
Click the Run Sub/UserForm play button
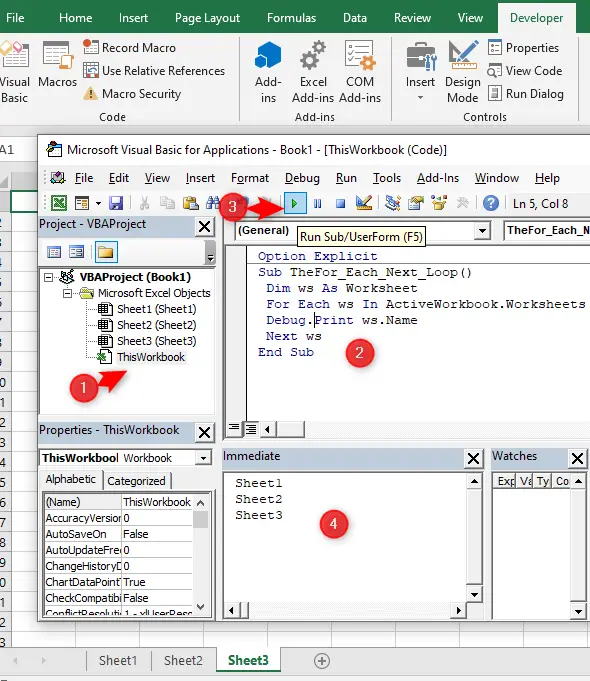[295, 203]
